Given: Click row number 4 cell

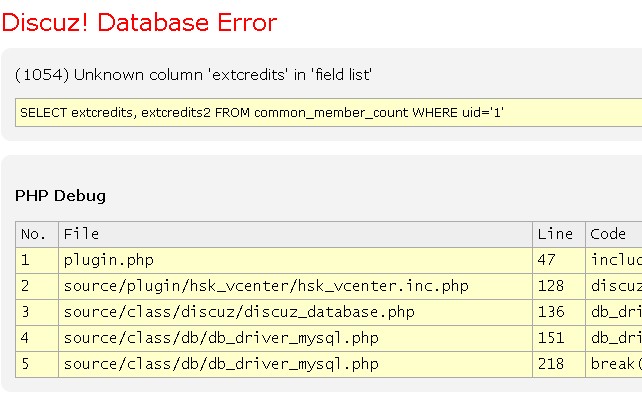Looking at the screenshot, I should point(37,338).
